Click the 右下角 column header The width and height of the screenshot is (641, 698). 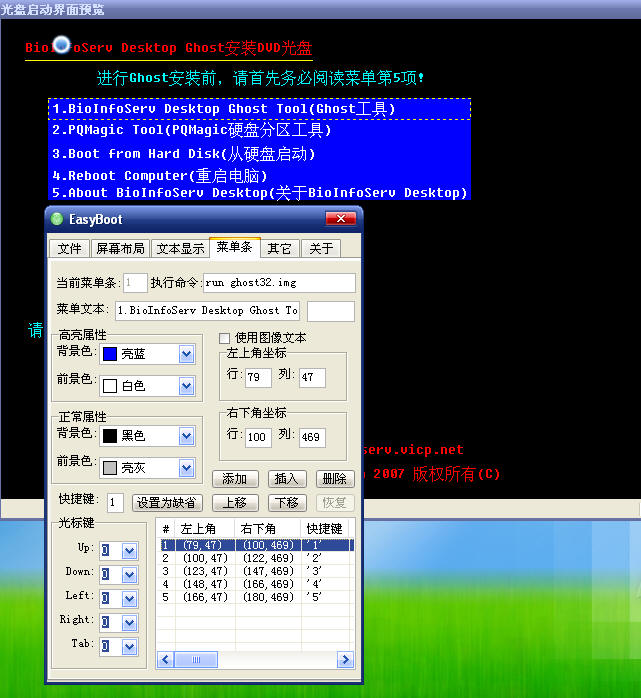tap(268, 529)
